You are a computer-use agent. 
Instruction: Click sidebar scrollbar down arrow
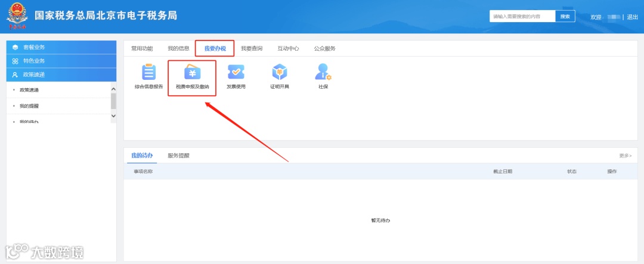coord(114,116)
